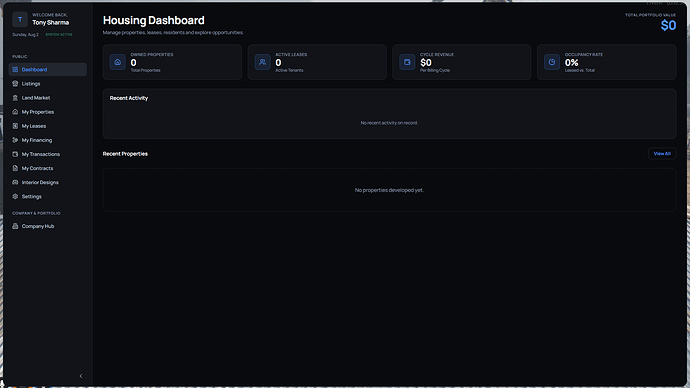Screen dimensions: 690x388
Task: Click the Owned Properties home icon
Action: (x=117, y=62)
